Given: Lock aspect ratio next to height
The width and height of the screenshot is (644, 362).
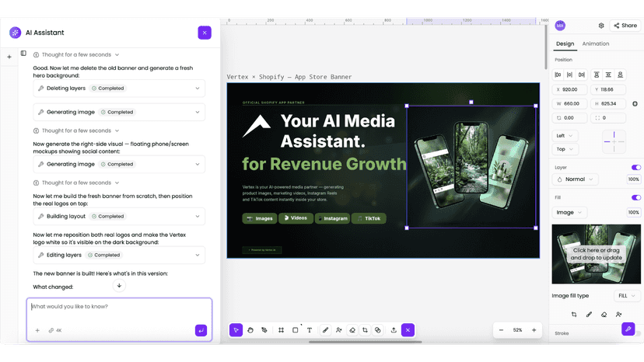Looking at the screenshot, I should pos(635,104).
